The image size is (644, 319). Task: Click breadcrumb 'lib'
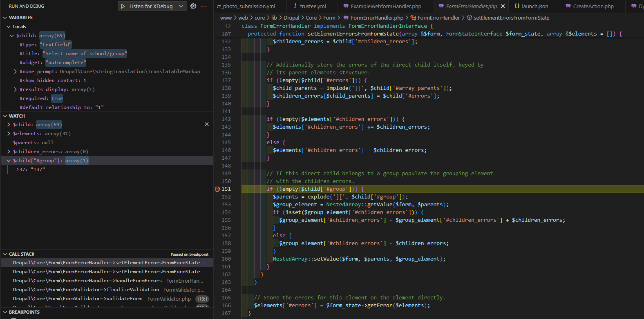click(274, 18)
